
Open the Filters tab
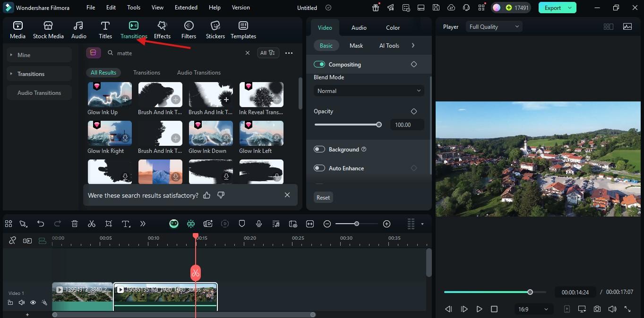point(189,30)
